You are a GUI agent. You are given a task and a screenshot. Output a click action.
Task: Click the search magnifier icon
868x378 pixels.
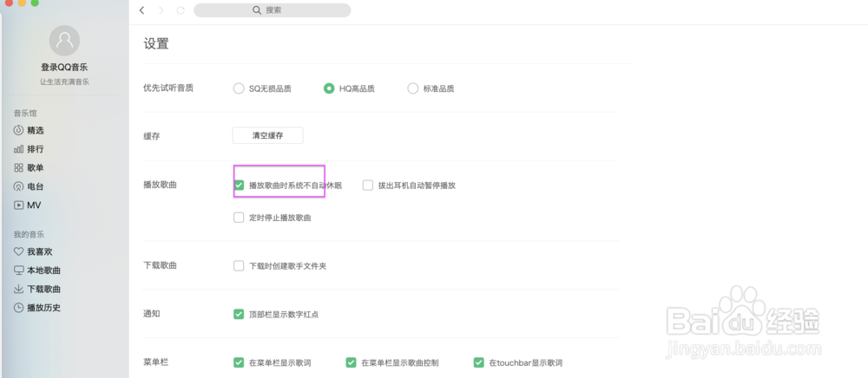click(257, 10)
